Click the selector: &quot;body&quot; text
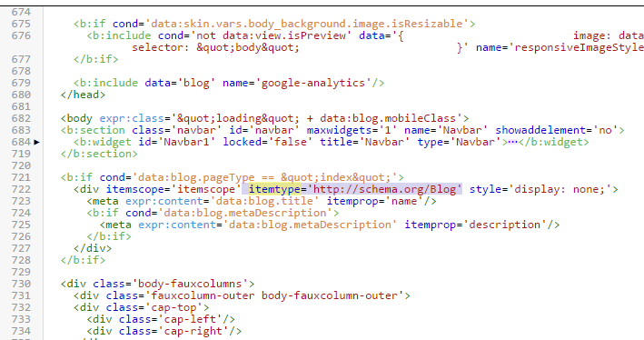644x340 pixels. click(215, 47)
